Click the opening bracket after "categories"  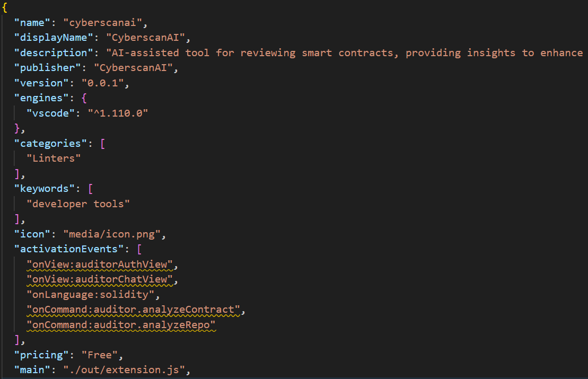(x=102, y=144)
